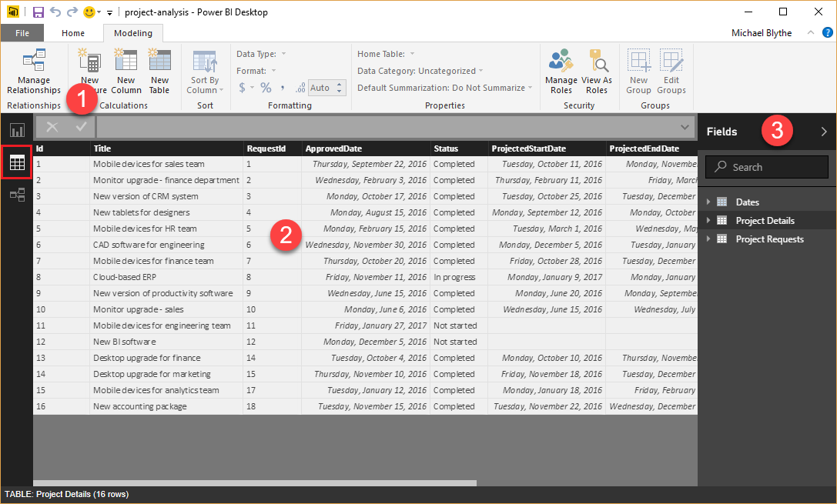The image size is (837, 504).
Task: Click Michael Blythe account name
Action: [762, 33]
